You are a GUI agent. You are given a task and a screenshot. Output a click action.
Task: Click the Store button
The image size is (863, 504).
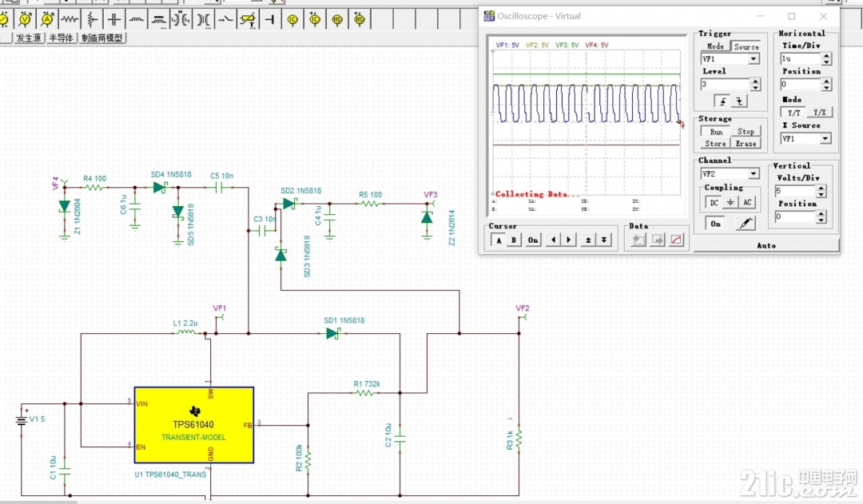[715, 144]
